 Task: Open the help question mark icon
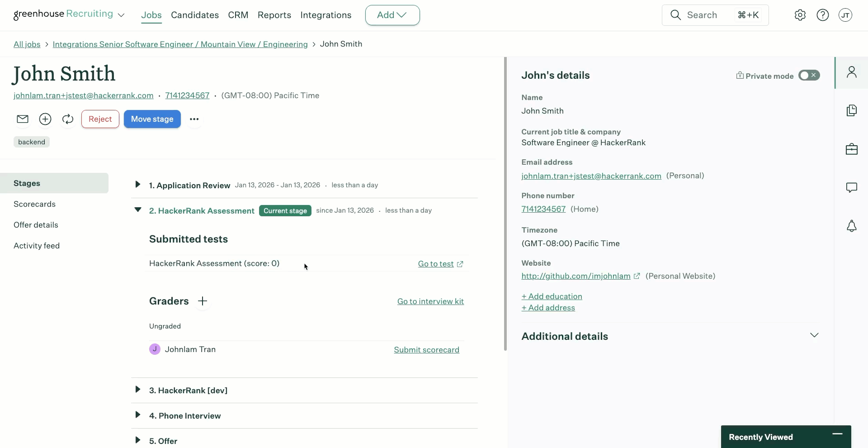point(823,15)
